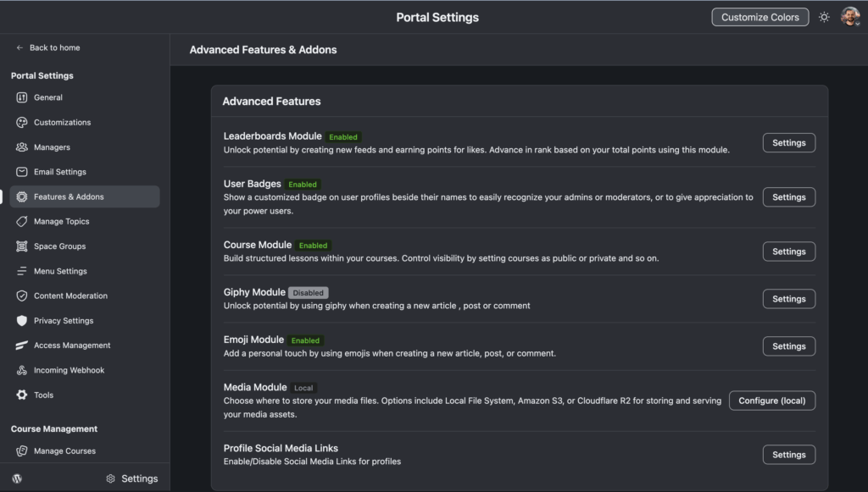Click the Customize Colors button
This screenshot has height=492, width=868.
tap(759, 16)
